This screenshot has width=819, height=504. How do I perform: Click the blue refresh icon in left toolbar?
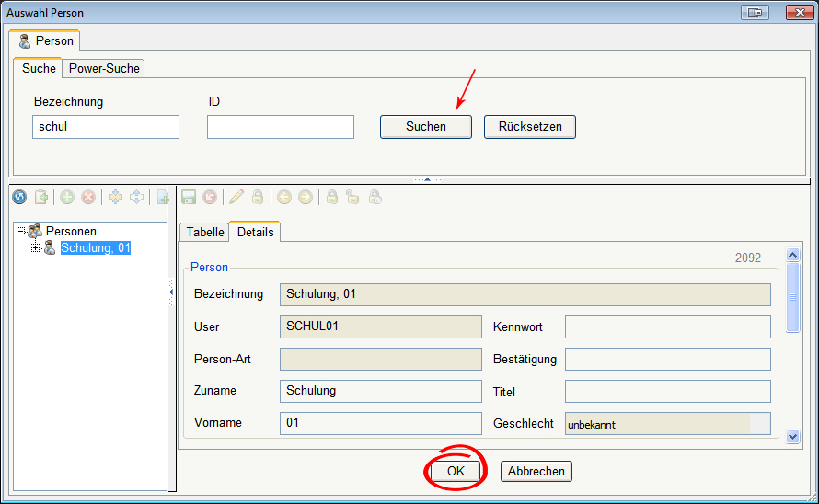pyautogui.click(x=19, y=197)
